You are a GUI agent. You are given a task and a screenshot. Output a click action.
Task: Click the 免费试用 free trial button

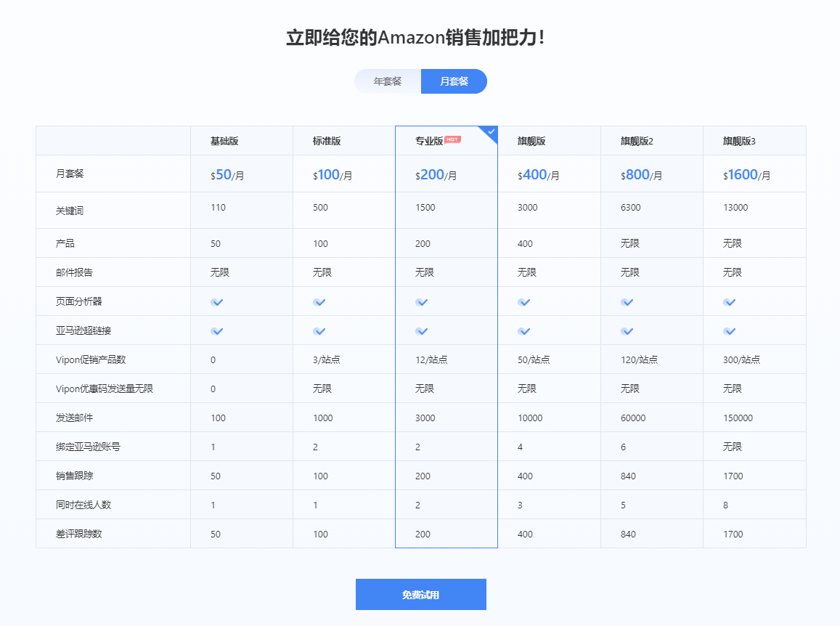(421, 594)
